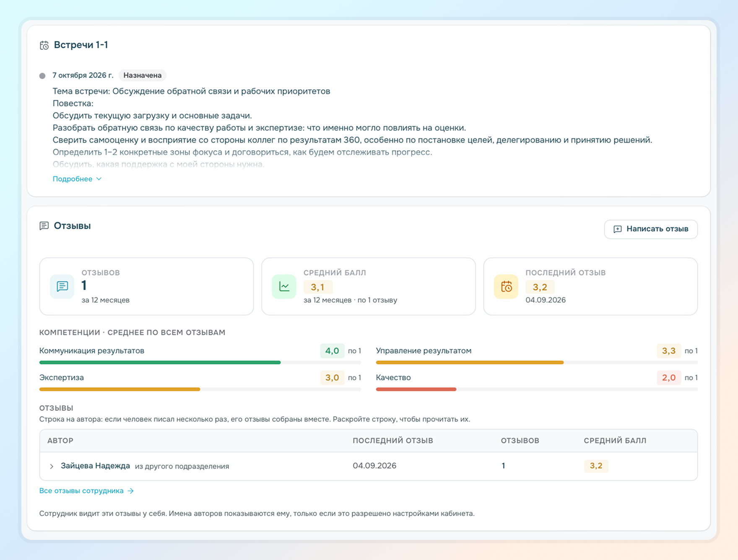Click the 4,0 score for Коммуникация результатов
The image size is (738, 560).
(332, 351)
